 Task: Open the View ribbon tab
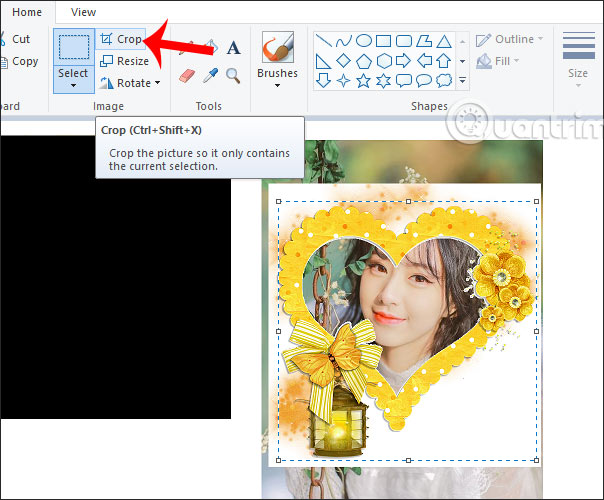click(83, 12)
